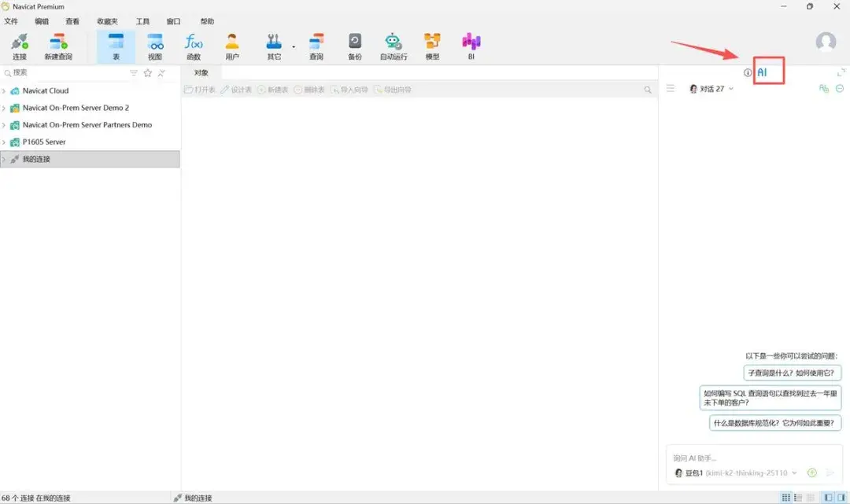The image size is (850, 504).
Task: Select the 对象 (Objects) tab
Action: coord(201,72)
